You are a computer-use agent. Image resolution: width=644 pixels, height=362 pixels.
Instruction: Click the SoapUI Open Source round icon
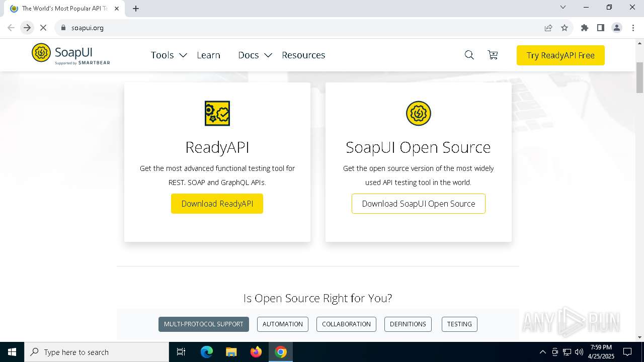pyautogui.click(x=419, y=113)
